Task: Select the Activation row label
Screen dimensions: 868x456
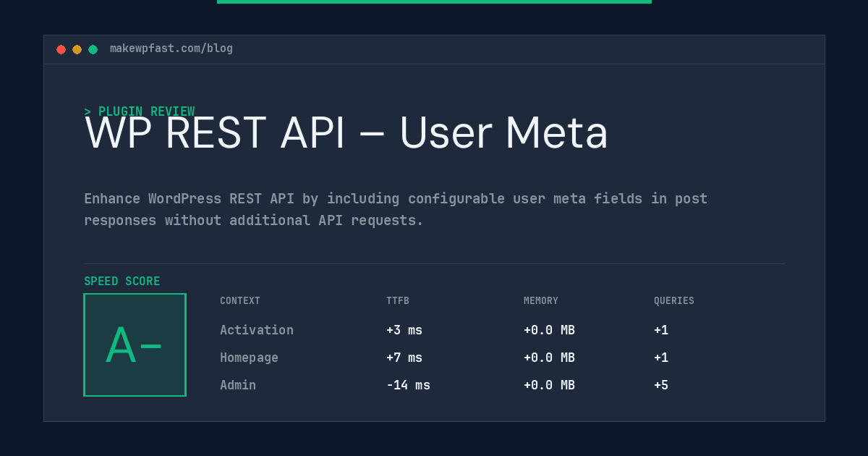Action: [x=257, y=330]
